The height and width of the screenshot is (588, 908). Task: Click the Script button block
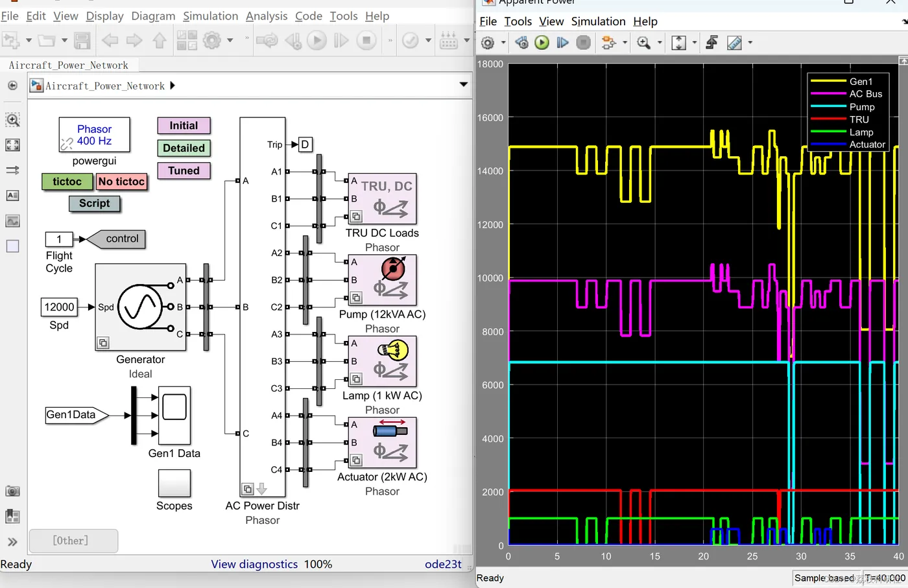point(95,204)
